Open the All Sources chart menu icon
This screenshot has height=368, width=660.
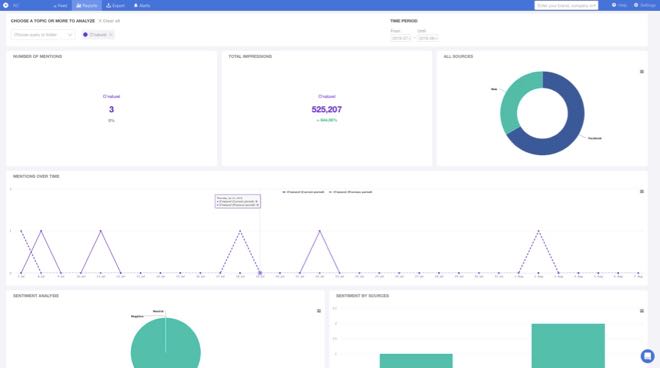pos(642,72)
